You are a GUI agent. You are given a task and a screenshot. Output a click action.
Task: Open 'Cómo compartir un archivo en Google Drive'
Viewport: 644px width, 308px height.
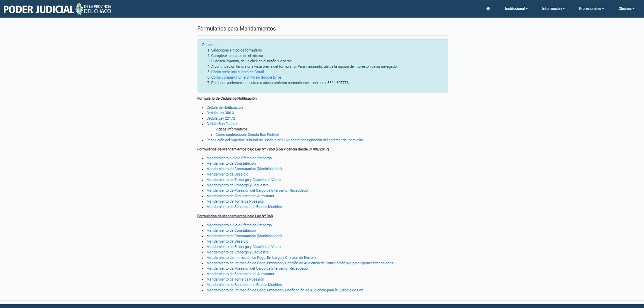246,77
